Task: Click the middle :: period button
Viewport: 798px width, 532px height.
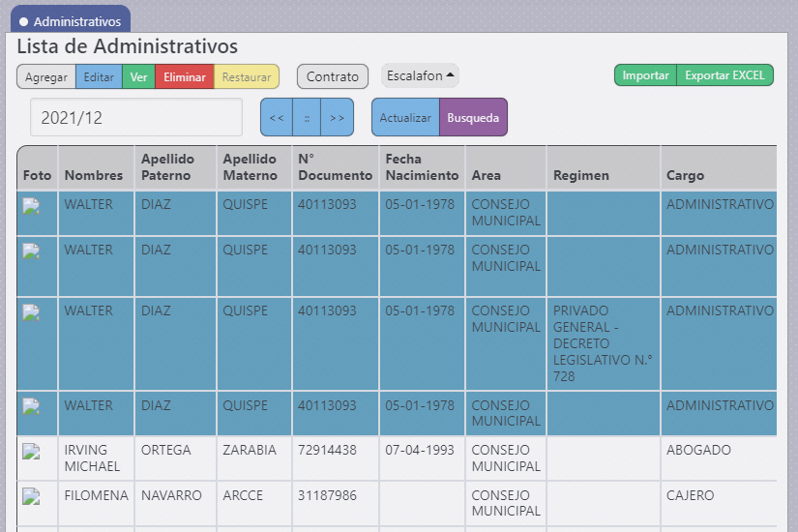Action: (x=307, y=118)
